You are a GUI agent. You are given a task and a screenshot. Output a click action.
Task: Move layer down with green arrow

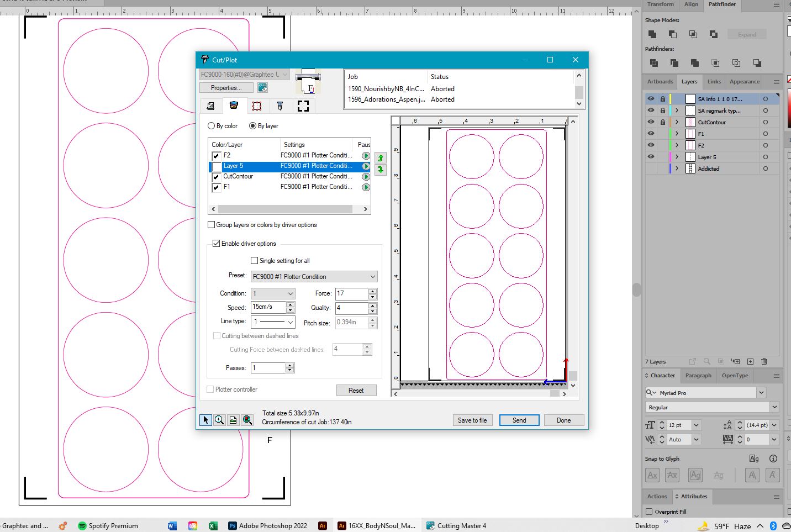pos(380,170)
